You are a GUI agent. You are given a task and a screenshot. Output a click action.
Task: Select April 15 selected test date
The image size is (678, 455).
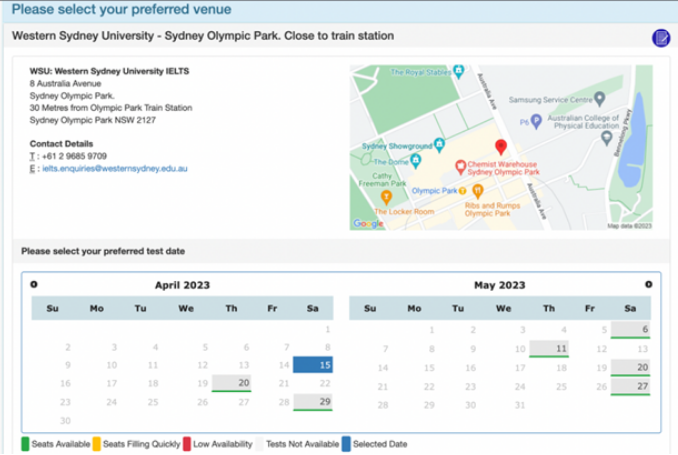click(x=313, y=365)
